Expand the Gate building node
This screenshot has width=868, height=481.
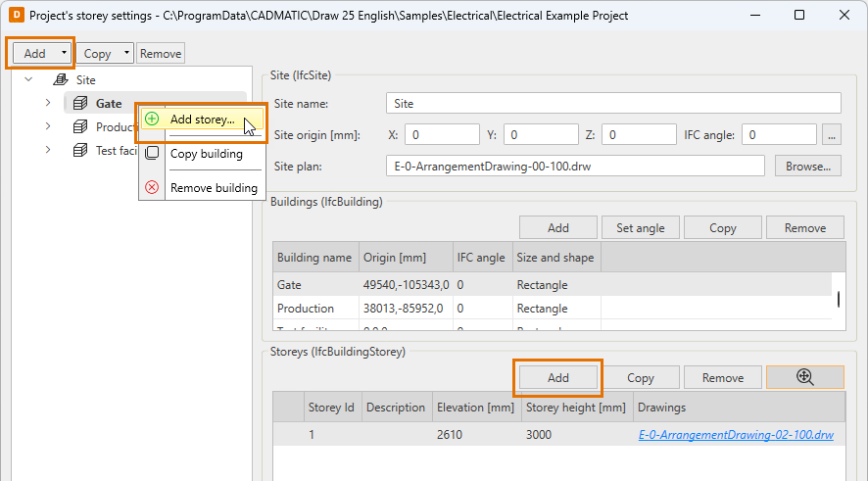click(47, 104)
